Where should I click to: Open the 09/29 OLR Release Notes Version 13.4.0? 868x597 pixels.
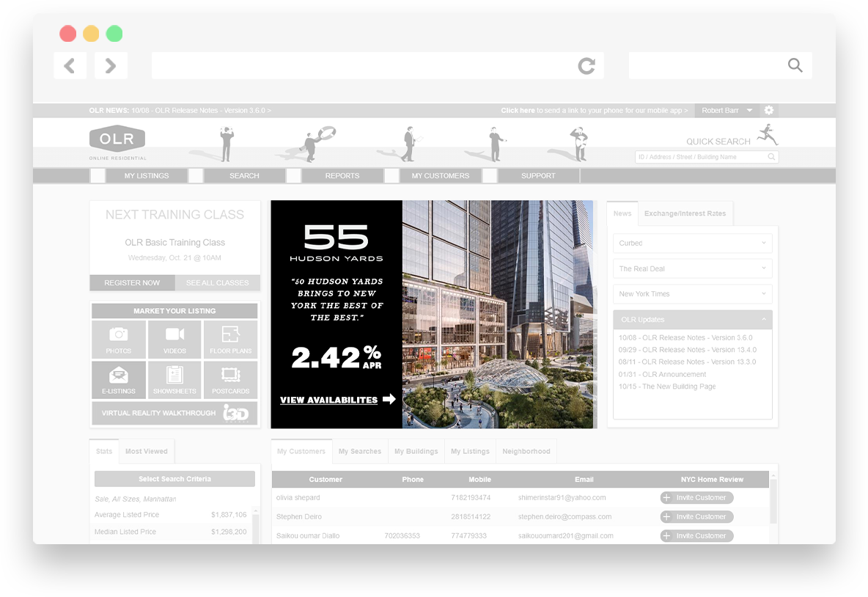coord(688,350)
